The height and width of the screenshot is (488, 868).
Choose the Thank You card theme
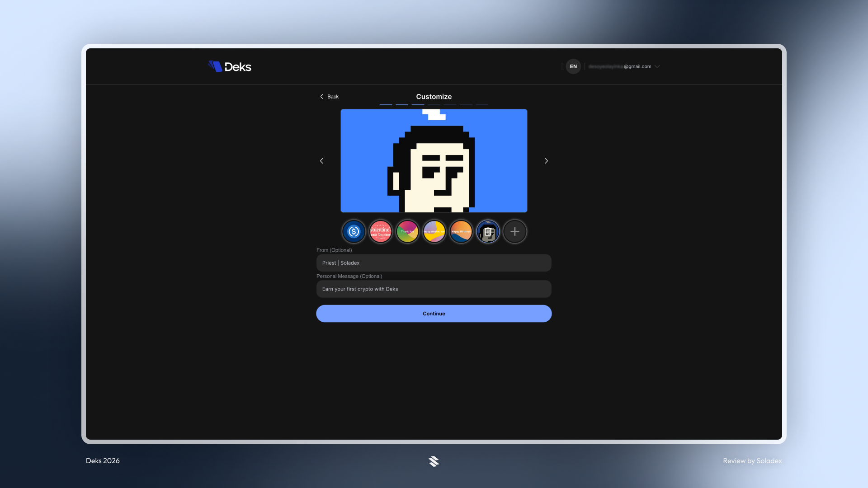407,231
